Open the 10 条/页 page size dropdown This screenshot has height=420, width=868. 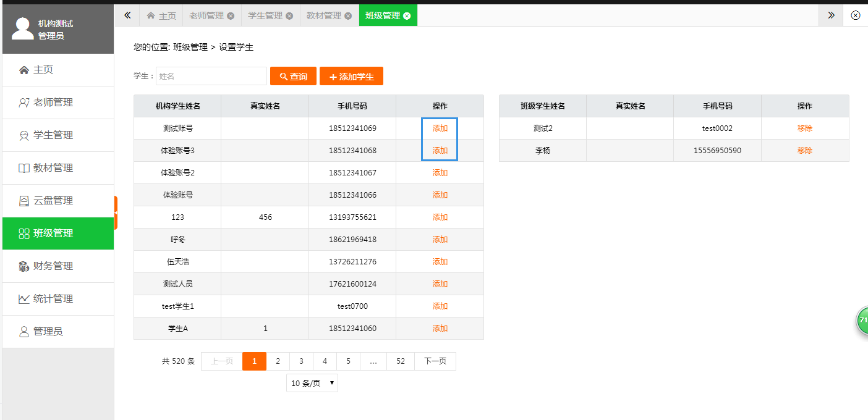[x=312, y=383]
